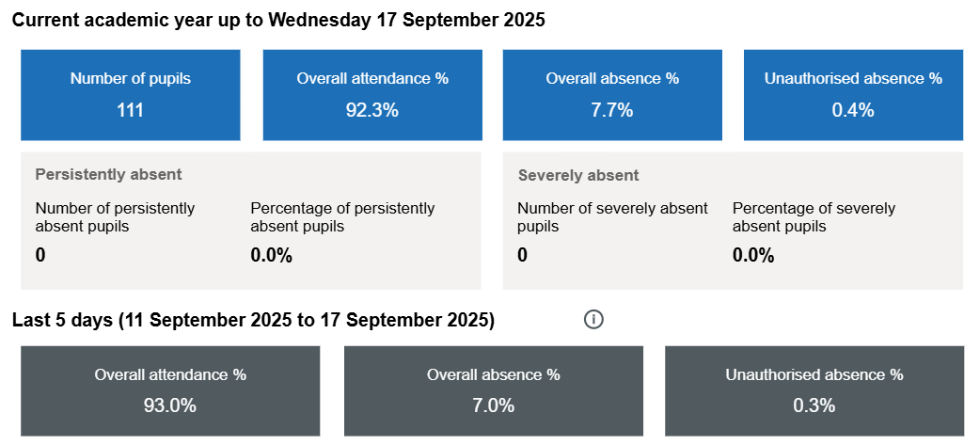Click the Persistently absent heading
The height and width of the screenshot is (445, 980).
tap(108, 174)
